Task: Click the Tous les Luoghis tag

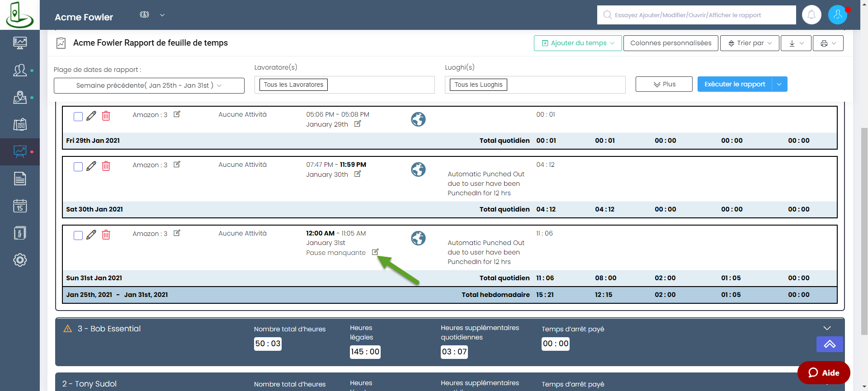Action: coord(478,85)
